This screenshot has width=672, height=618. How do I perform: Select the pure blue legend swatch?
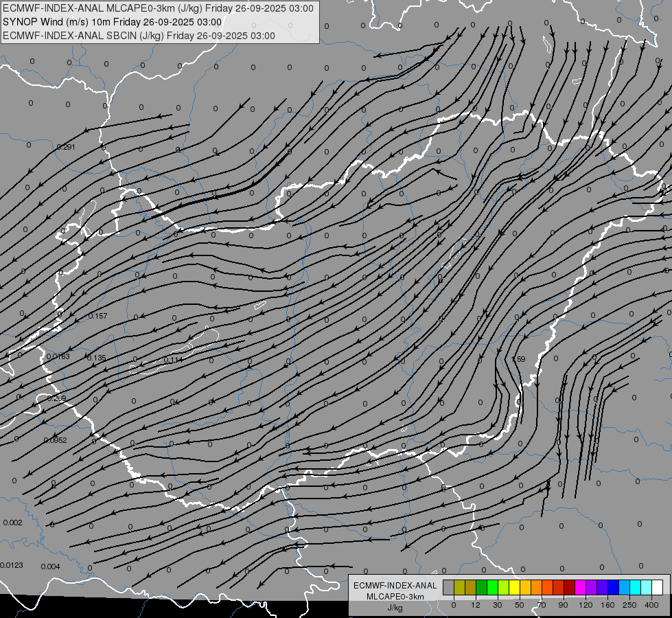(x=613, y=587)
